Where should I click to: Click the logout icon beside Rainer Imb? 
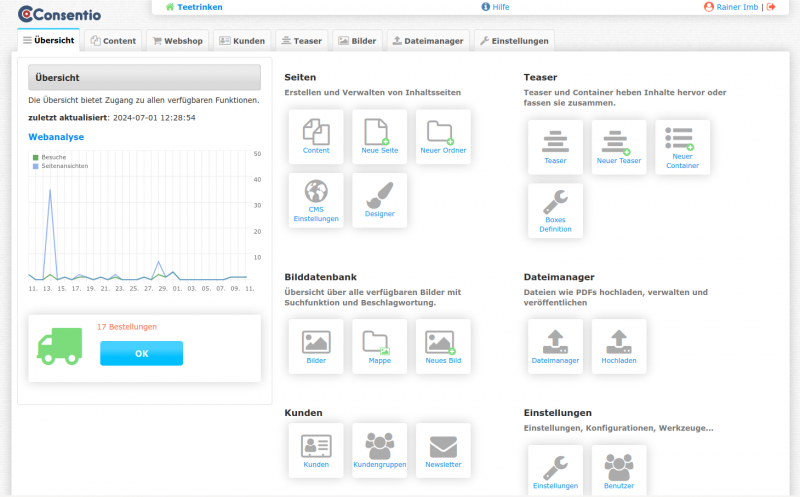click(771, 7)
